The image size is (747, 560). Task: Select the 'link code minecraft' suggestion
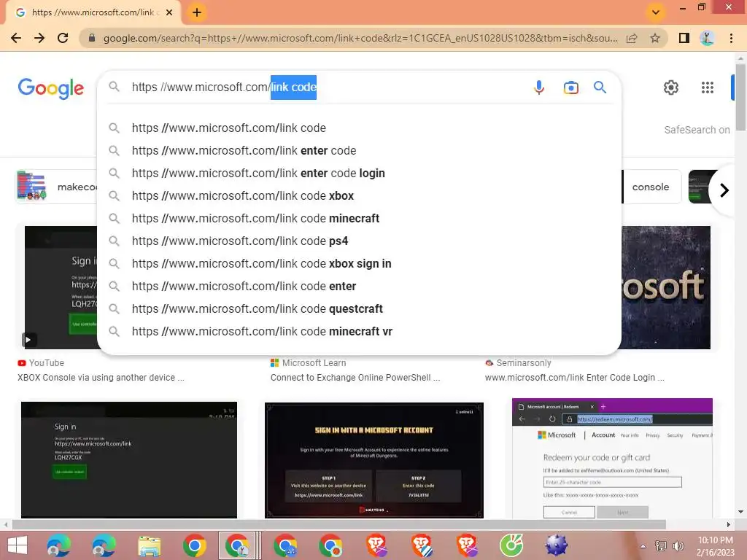point(359,219)
